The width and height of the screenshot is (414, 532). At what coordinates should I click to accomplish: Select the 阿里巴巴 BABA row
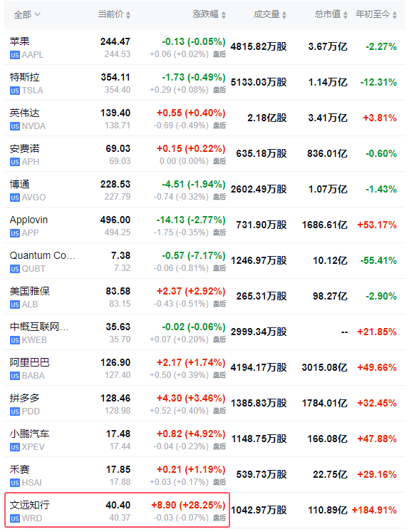205,367
